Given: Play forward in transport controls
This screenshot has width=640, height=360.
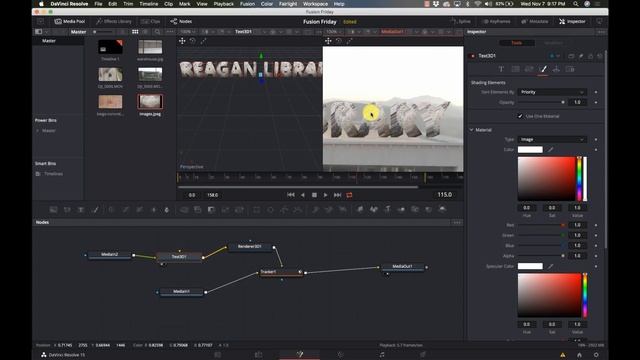Looking at the screenshot, I should [325, 195].
